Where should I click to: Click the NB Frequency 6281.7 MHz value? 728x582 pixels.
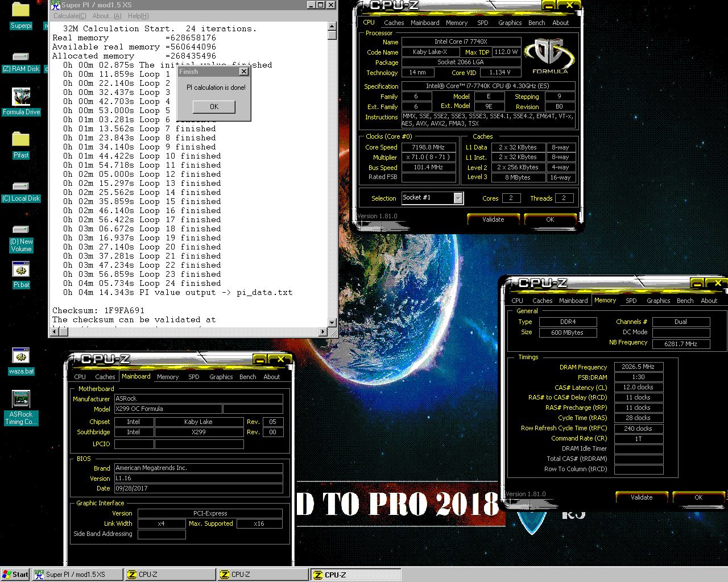click(681, 343)
